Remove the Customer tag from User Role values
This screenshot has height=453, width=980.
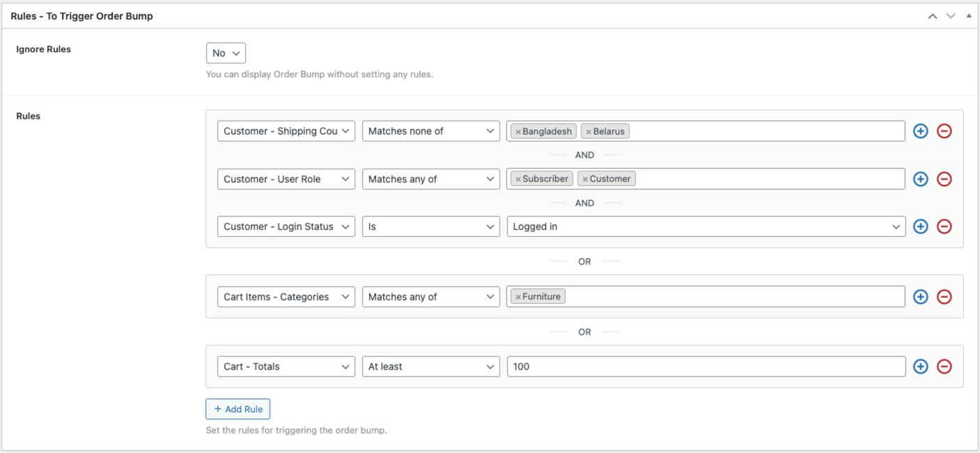point(585,178)
